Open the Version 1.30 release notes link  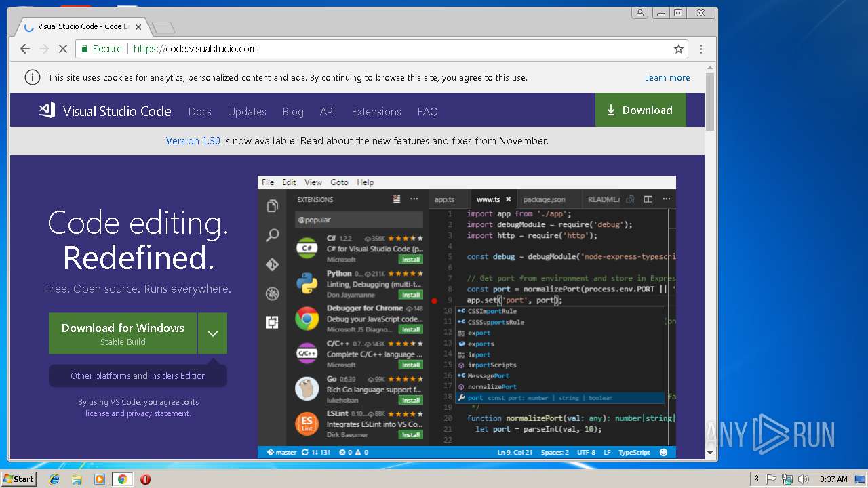pyautogui.click(x=193, y=141)
